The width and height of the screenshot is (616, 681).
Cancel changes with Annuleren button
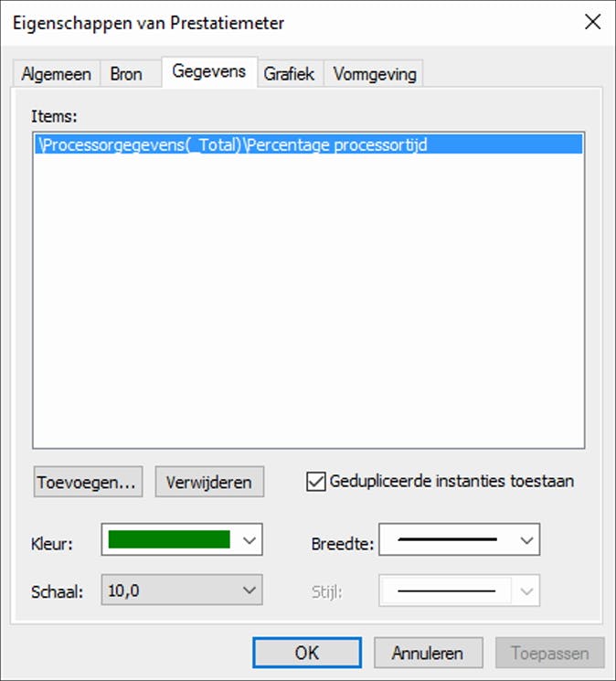pos(428,653)
